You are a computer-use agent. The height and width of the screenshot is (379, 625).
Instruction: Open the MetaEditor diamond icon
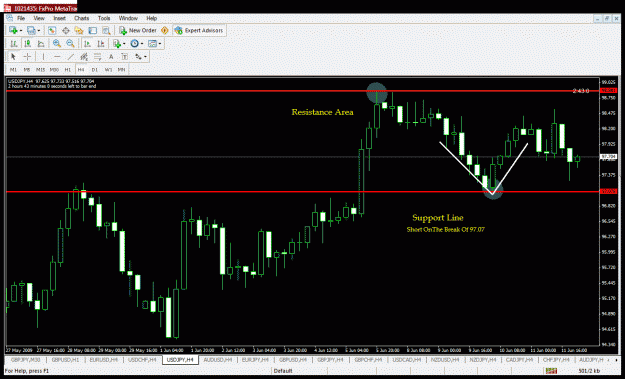coord(165,31)
